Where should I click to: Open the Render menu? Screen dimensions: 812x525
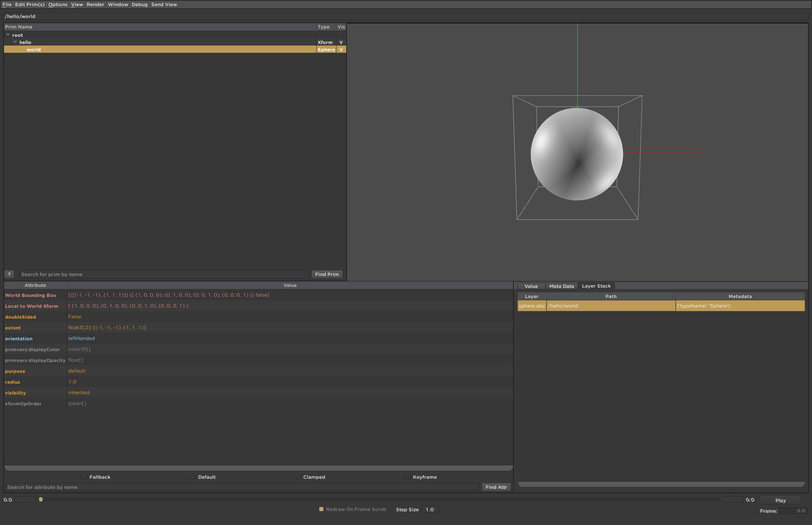(x=95, y=4)
